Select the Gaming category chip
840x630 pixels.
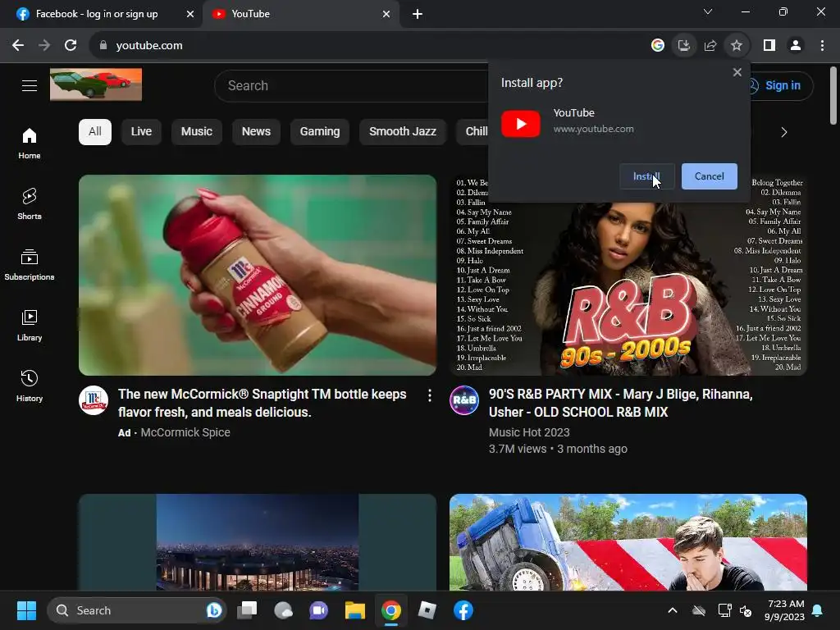[x=320, y=132]
